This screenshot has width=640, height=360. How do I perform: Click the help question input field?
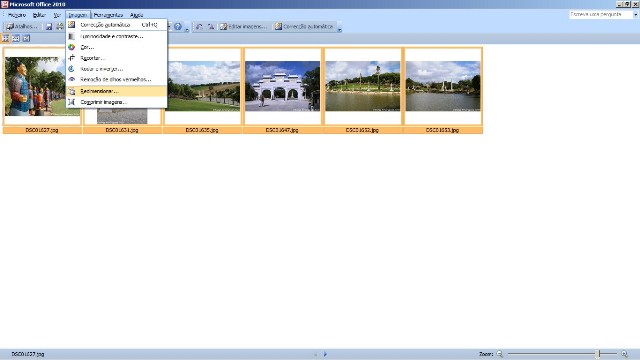[x=601, y=14]
